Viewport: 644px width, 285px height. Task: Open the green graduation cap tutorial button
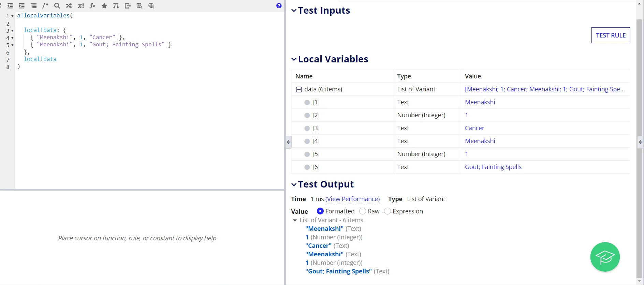click(x=605, y=257)
